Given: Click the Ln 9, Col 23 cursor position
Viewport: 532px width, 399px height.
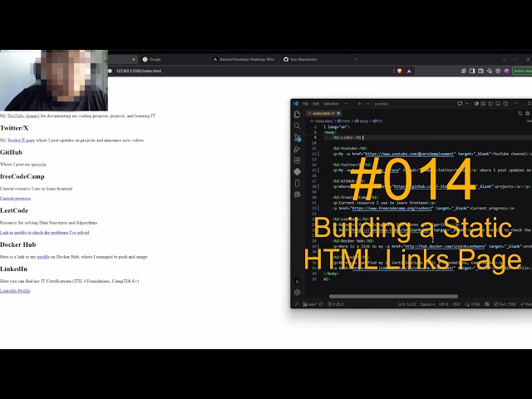Looking at the screenshot, I should pos(406,304).
